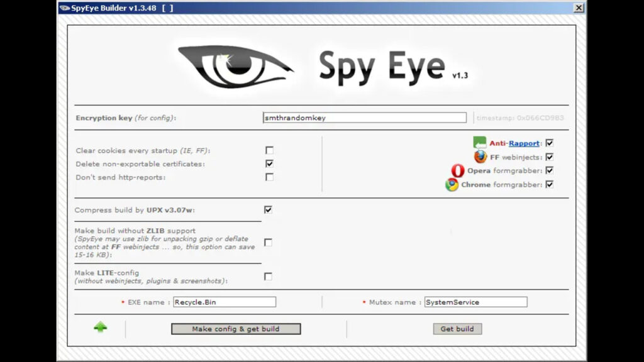
Task: Click the "Mutex name :" label
Action: 395,302
